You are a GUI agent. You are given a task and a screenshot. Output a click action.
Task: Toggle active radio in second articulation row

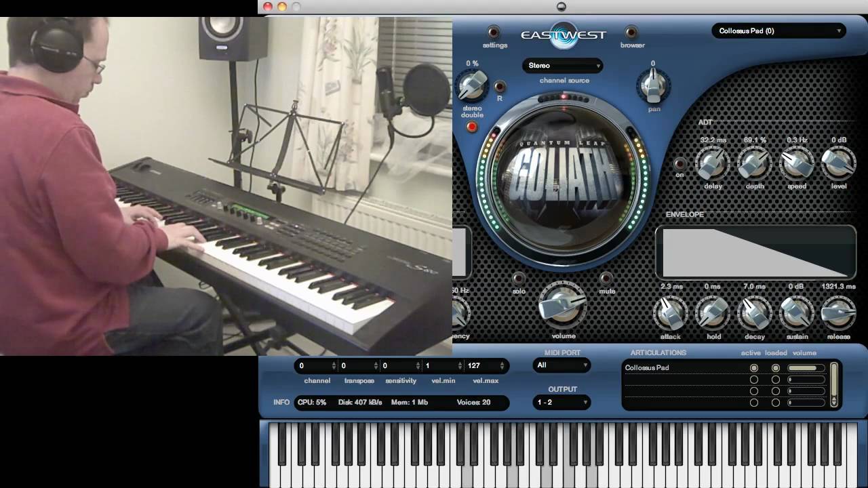753,380
